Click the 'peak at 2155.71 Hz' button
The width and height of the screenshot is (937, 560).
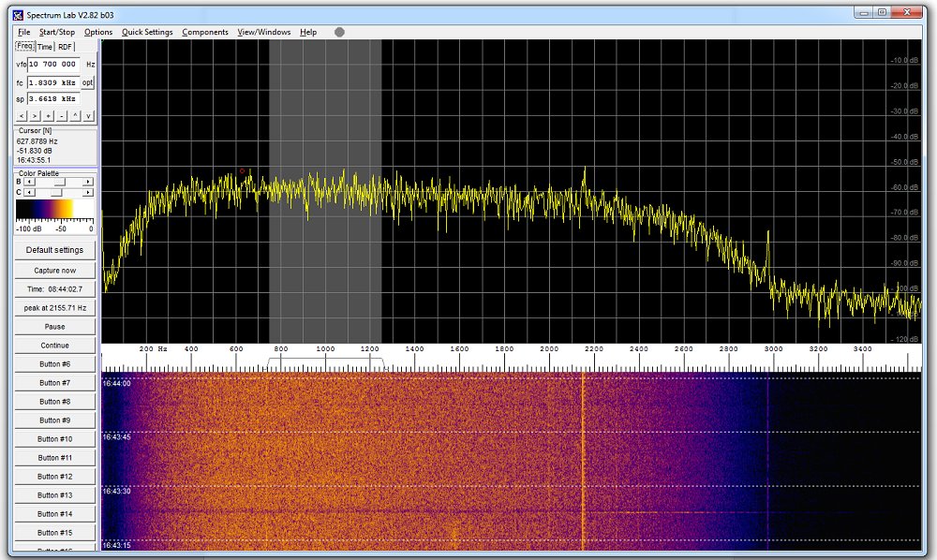(x=55, y=308)
